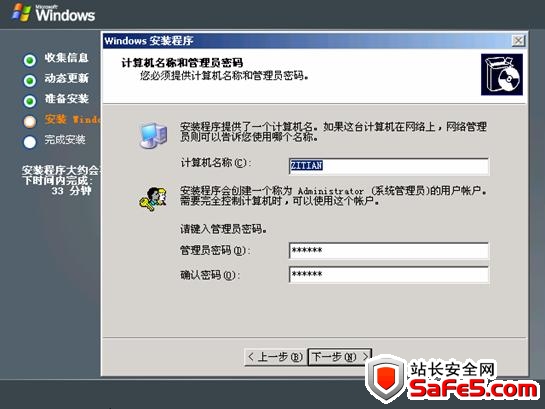The height and width of the screenshot is (409, 545).
Task: Click the 站长安全网 watermark text
Action: coord(452,370)
